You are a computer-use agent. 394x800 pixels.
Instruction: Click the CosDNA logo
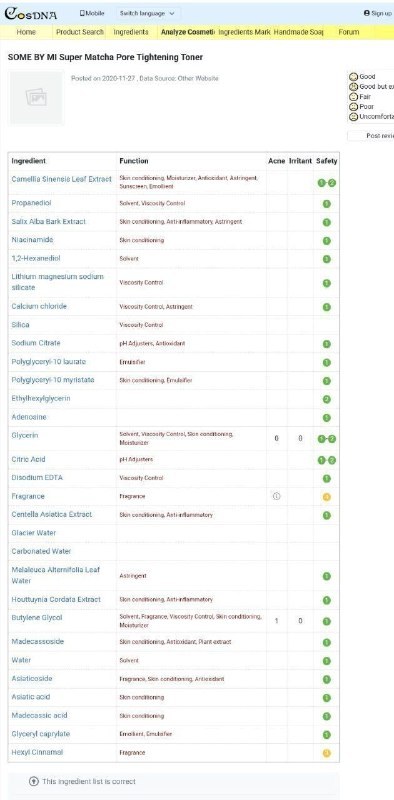click(31, 14)
